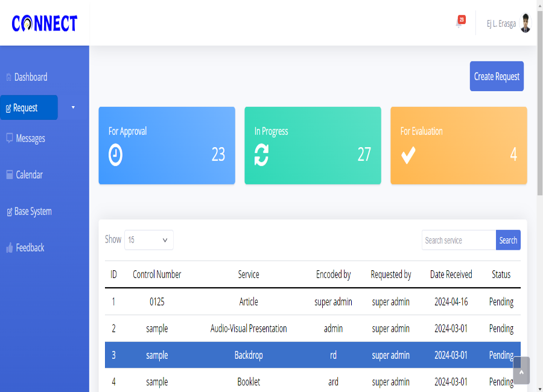
Task: Click the refresh icon in In Progress card
Action: (x=261, y=155)
